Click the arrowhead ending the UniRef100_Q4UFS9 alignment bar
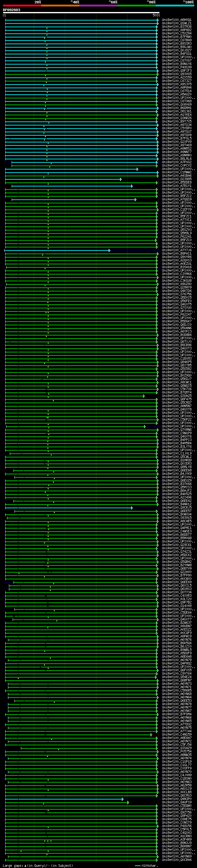Screen dimensions: 197x868 (128, 802)
